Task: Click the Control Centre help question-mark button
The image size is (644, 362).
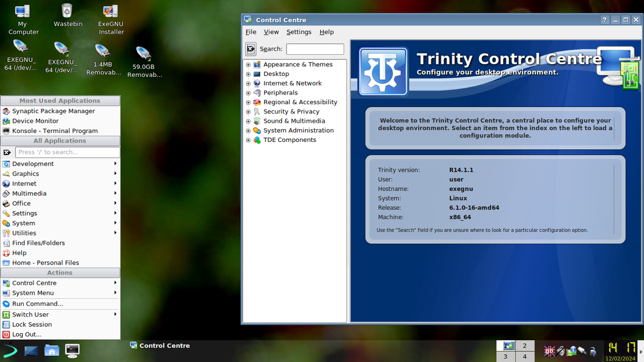Action: 605,20
